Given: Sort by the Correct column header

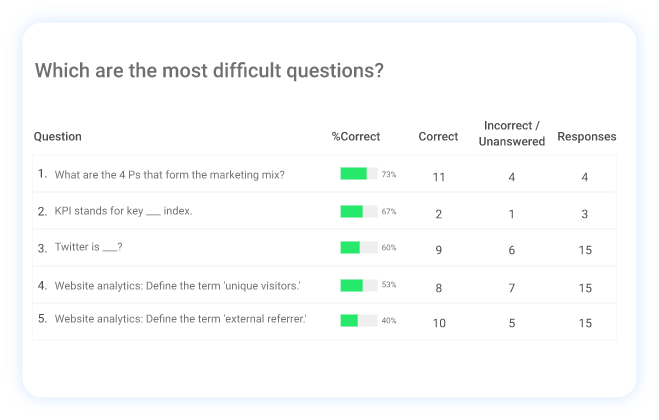Looking at the screenshot, I should pyautogui.click(x=438, y=137).
